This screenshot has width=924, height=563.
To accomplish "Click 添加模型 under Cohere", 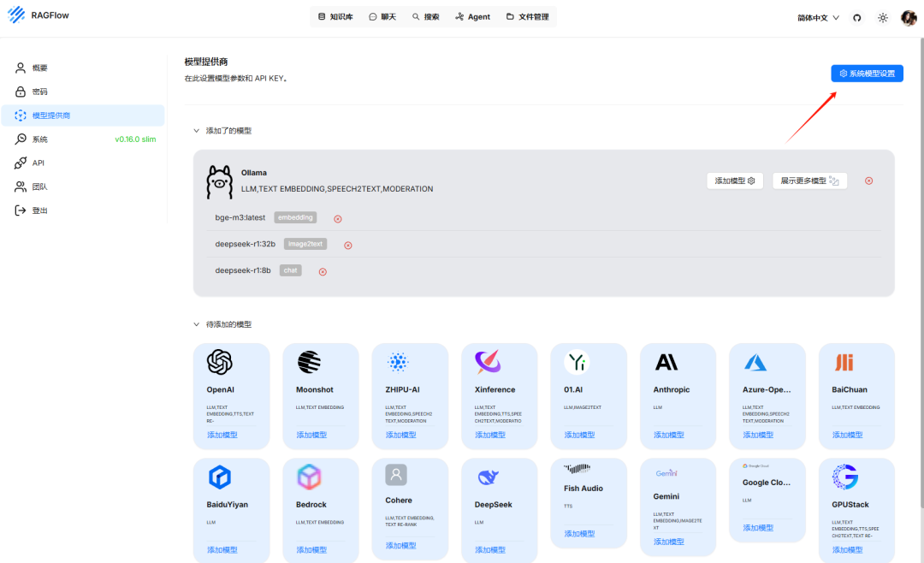I will tap(400, 546).
